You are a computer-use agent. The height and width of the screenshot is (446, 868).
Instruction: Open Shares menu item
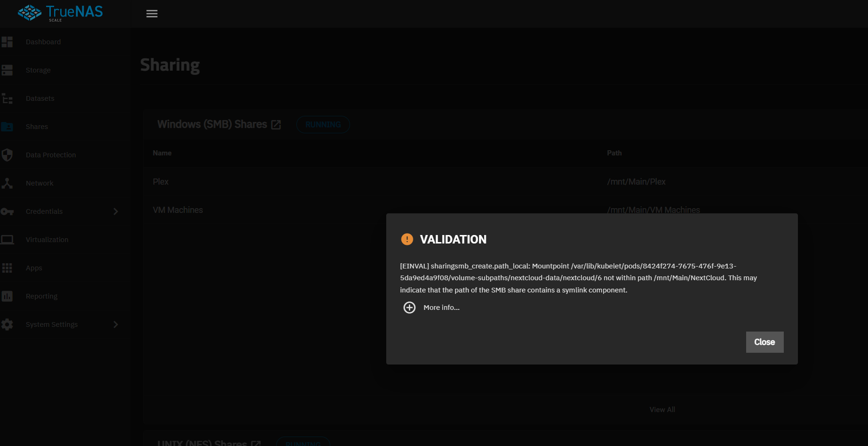(37, 127)
